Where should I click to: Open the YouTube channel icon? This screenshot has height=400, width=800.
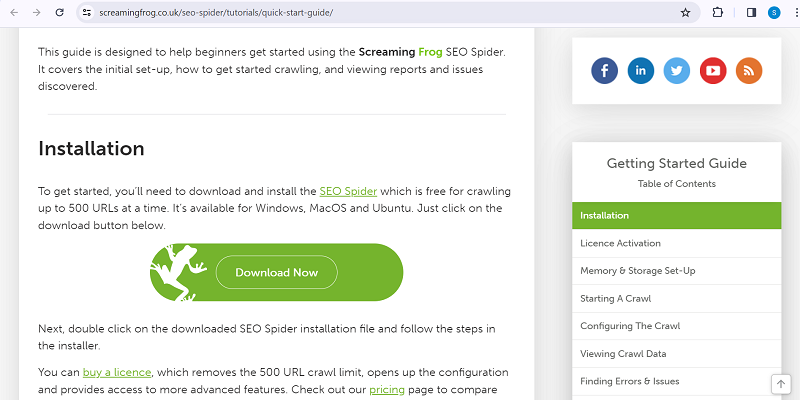pos(712,71)
